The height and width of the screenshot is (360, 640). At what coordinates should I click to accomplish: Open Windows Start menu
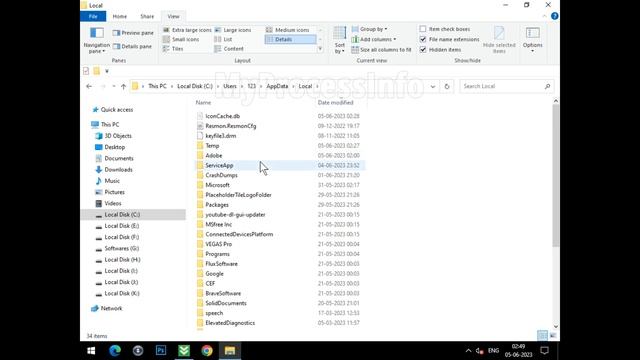[91, 351]
